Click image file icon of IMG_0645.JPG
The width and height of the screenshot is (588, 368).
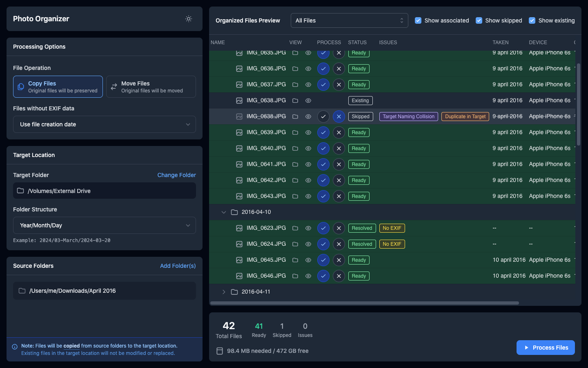pyautogui.click(x=239, y=260)
